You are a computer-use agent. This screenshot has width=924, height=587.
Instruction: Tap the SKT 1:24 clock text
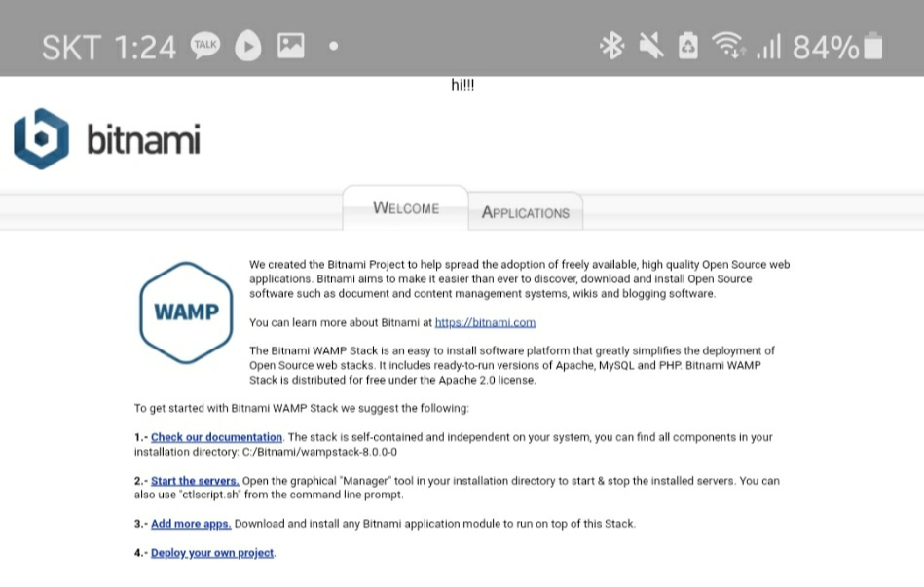[x=109, y=47]
